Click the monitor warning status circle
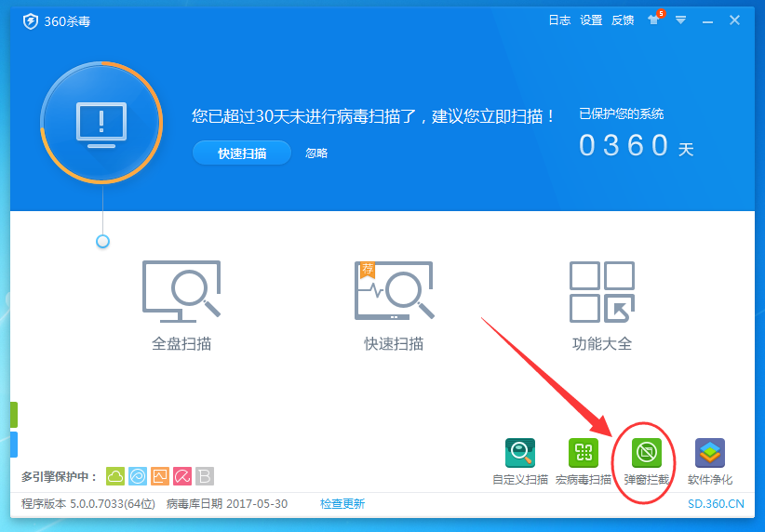Screen dimensions: 765x532 (x=101, y=123)
